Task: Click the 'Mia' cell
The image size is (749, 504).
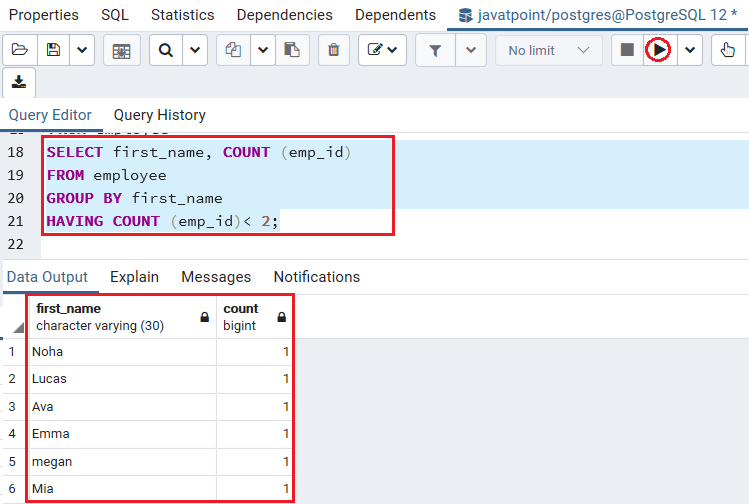Action: tap(122, 489)
